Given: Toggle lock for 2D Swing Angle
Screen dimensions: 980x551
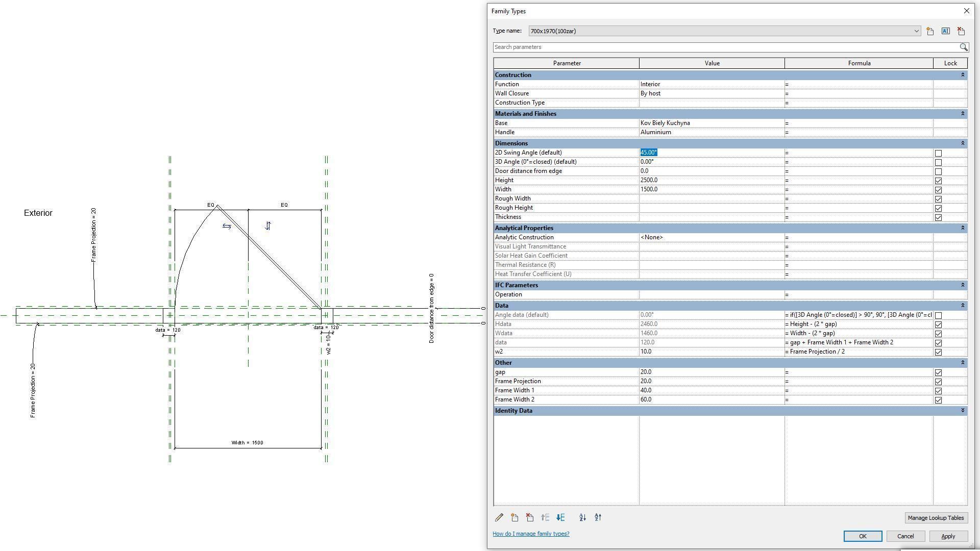Looking at the screenshot, I should coord(938,153).
